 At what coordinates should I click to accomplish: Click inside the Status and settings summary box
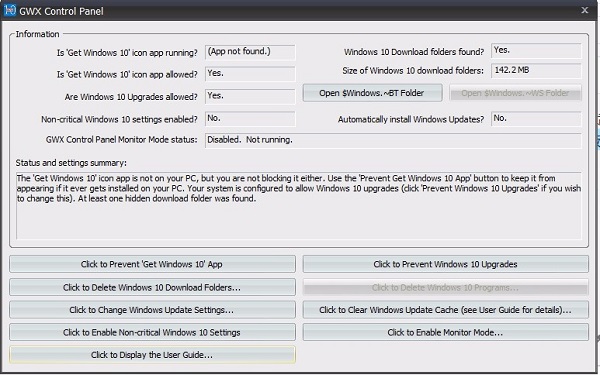299,206
